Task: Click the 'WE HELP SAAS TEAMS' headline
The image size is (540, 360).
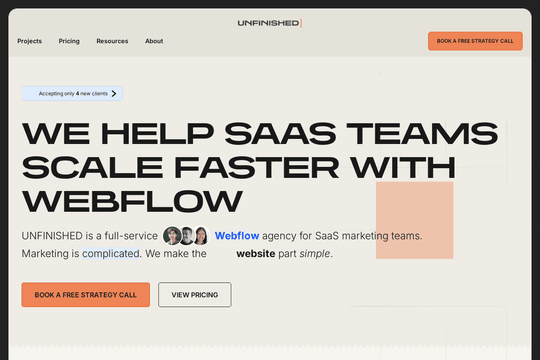Action: [x=260, y=134]
